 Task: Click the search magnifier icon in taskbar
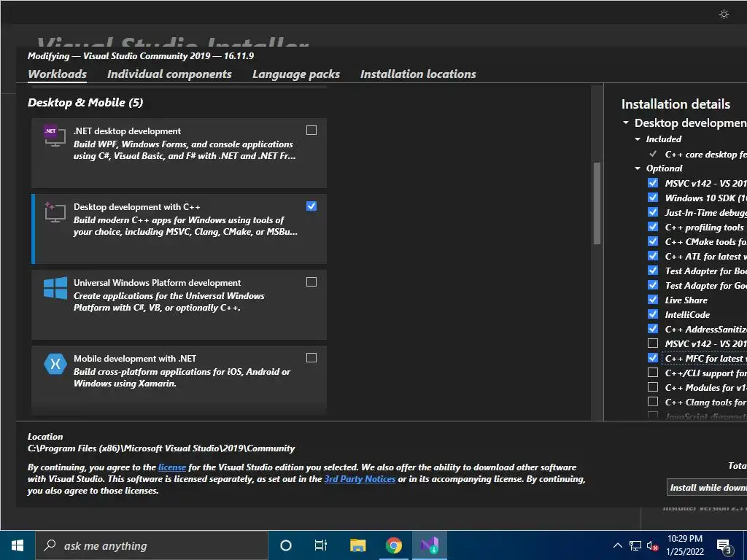coord(50,545)
